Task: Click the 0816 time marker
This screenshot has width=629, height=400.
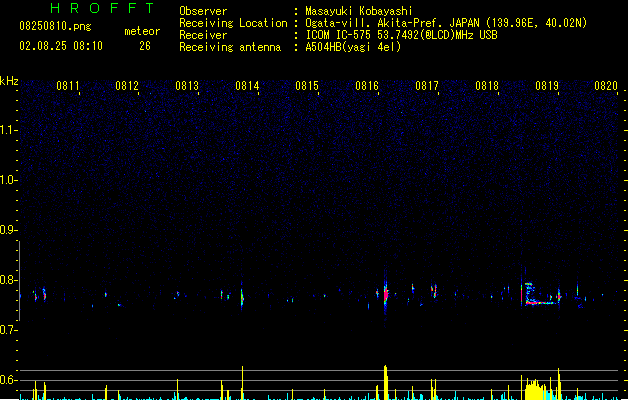Action: (367, 86)
